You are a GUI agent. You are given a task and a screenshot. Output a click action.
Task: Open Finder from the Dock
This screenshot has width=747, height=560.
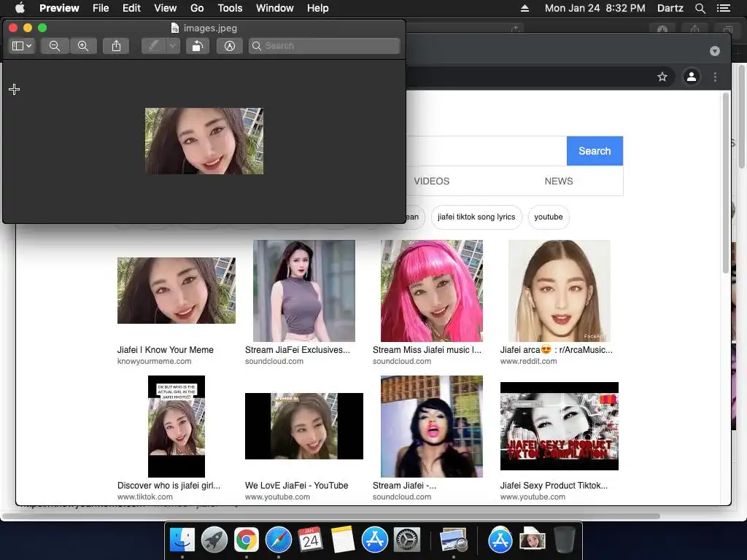(x=182, y=540)
